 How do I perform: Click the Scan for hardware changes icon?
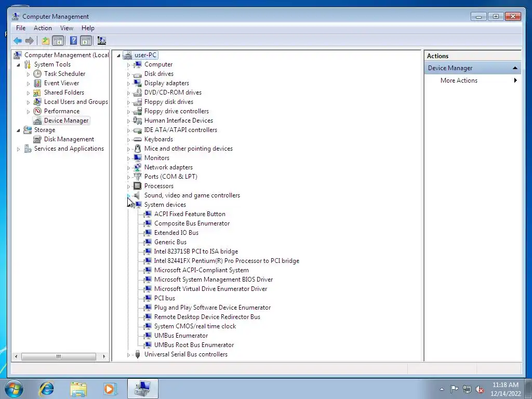pos(102,41)
